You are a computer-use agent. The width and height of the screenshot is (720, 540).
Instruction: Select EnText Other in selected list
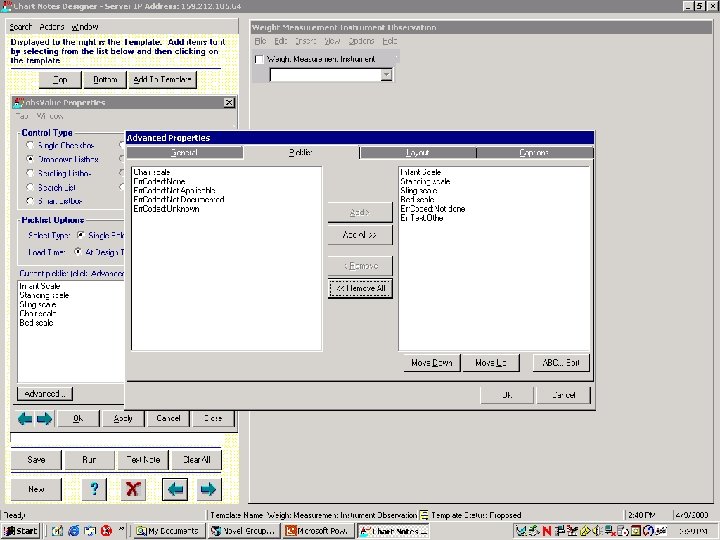point(422,218)
